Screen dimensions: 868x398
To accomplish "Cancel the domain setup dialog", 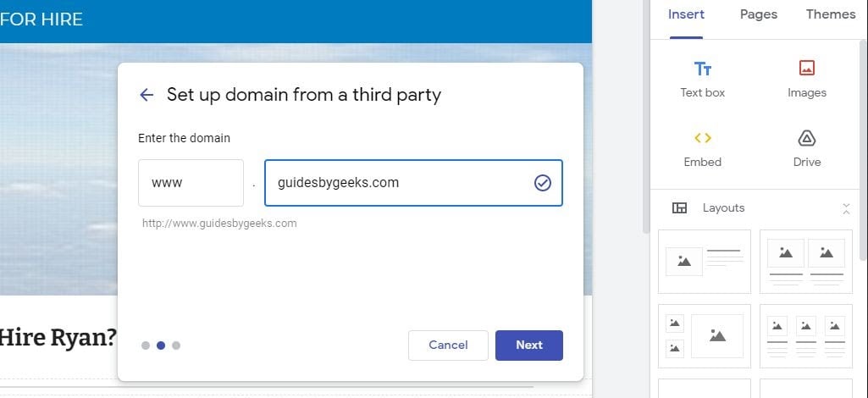I will pos(448,345).
